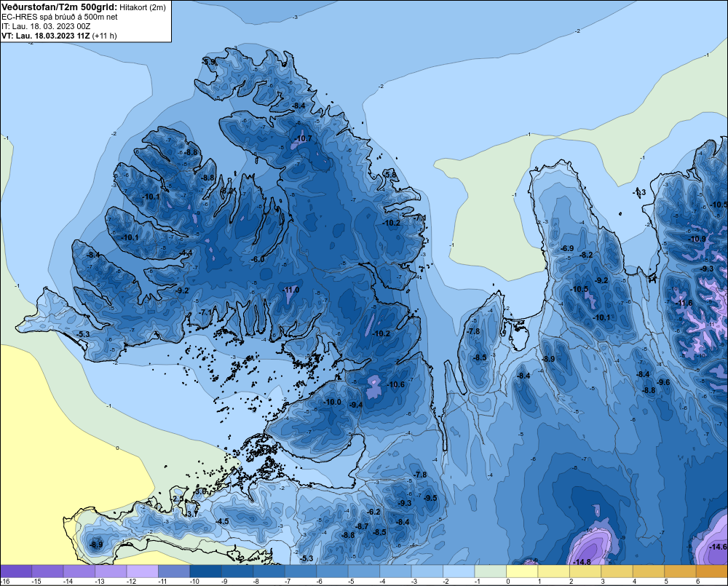Click the -9.5 temperature label
Image resolution: width=728 pixels, height=586 pixels.
430,498
